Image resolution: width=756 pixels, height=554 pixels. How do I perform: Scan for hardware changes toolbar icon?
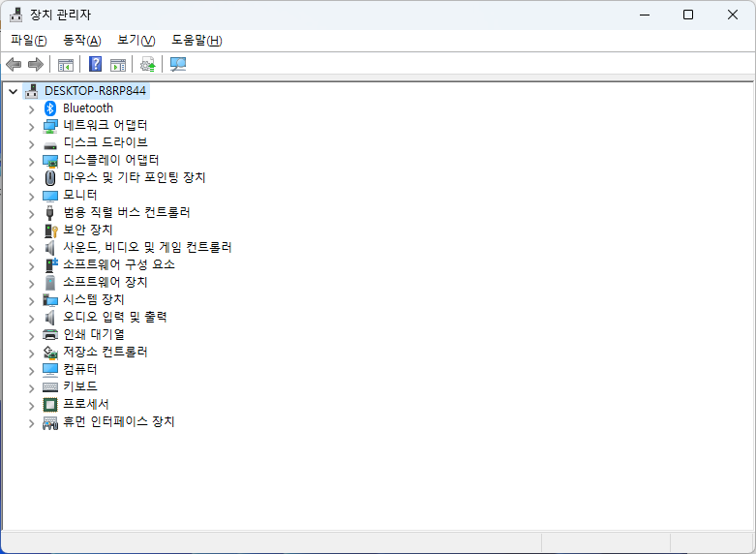178,64
